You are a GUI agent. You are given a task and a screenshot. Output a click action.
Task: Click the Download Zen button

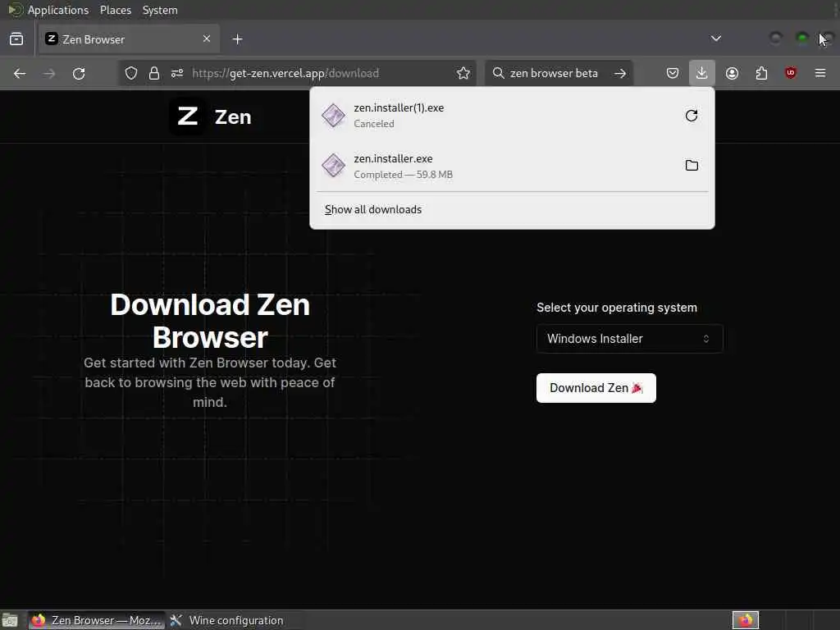(596, 388)
